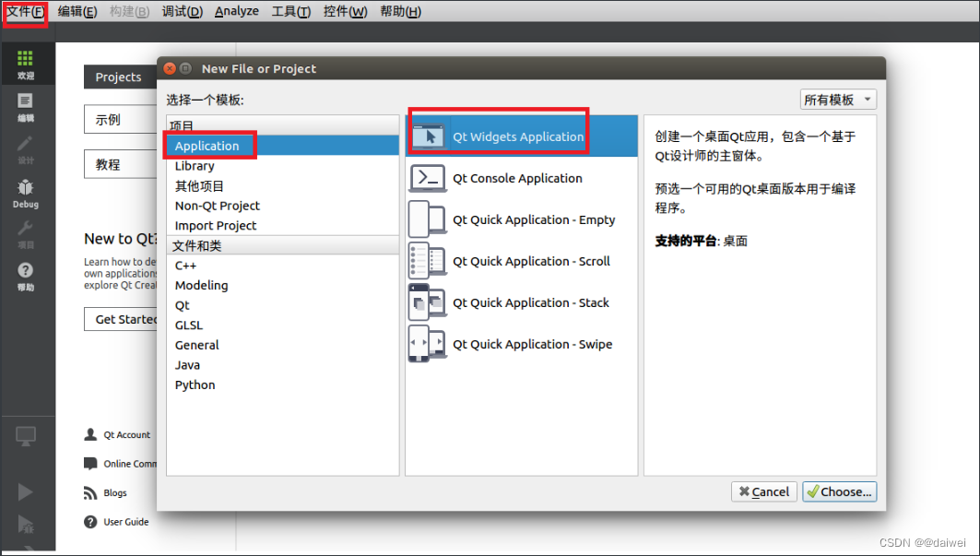Click the Qt Quick Application Swipe icon
This screenshot has width=980, height=556.
tap(428, 344)
